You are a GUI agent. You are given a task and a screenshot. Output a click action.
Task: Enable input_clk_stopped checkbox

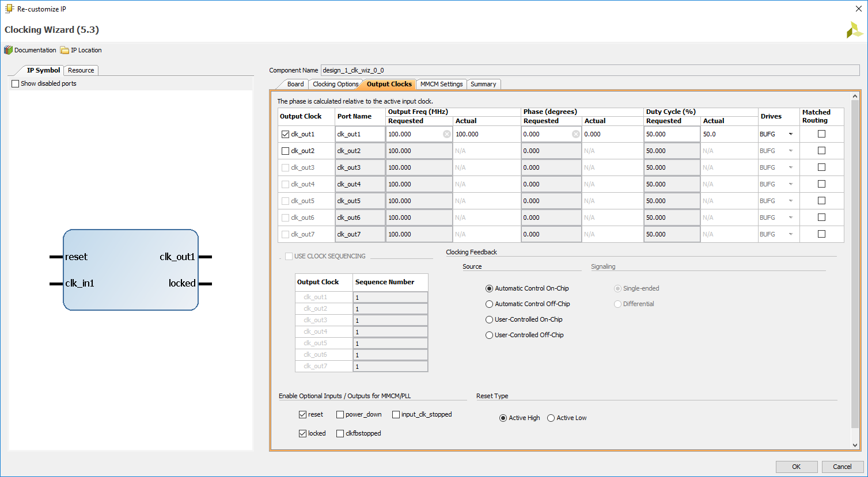tap(396, 414)
